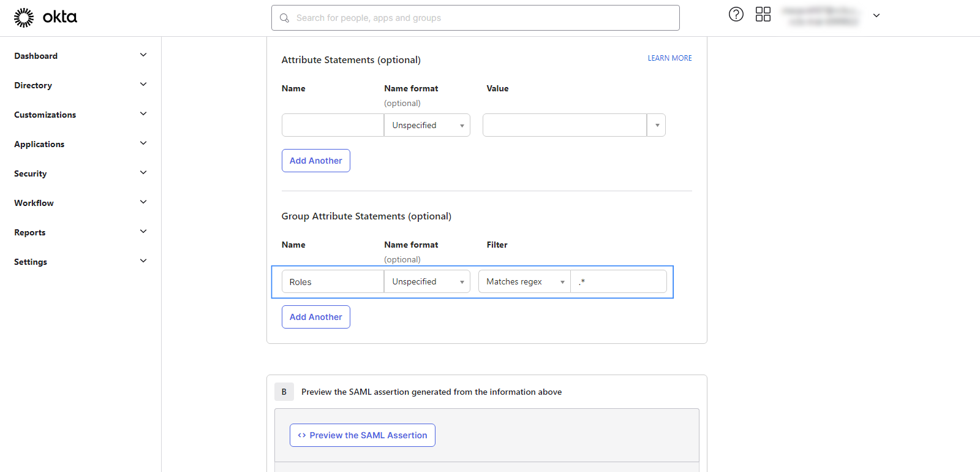Open the help question mark icon
Viewport: 980px width, 472px height.
pos(736,15)
